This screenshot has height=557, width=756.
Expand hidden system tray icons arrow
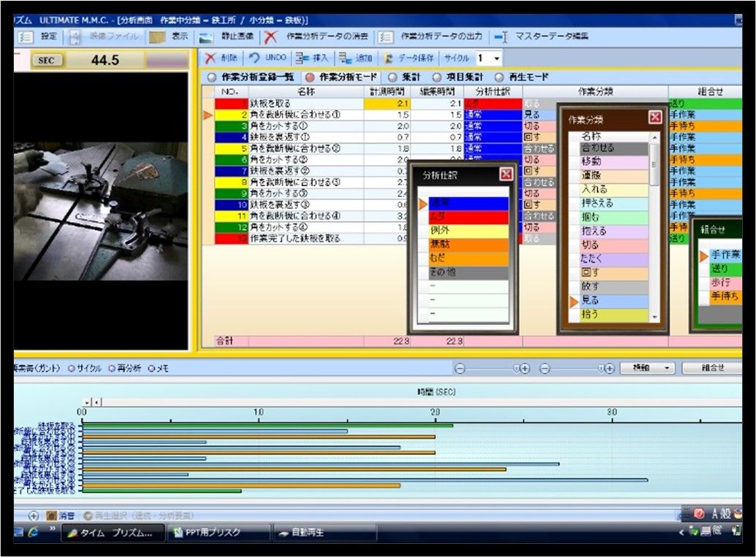(681, 532)
